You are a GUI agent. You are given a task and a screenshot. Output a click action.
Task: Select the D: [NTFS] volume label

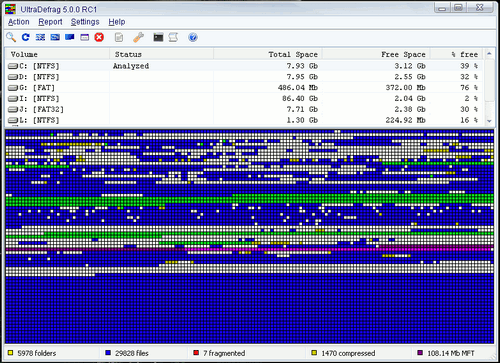tap(39, 77)
